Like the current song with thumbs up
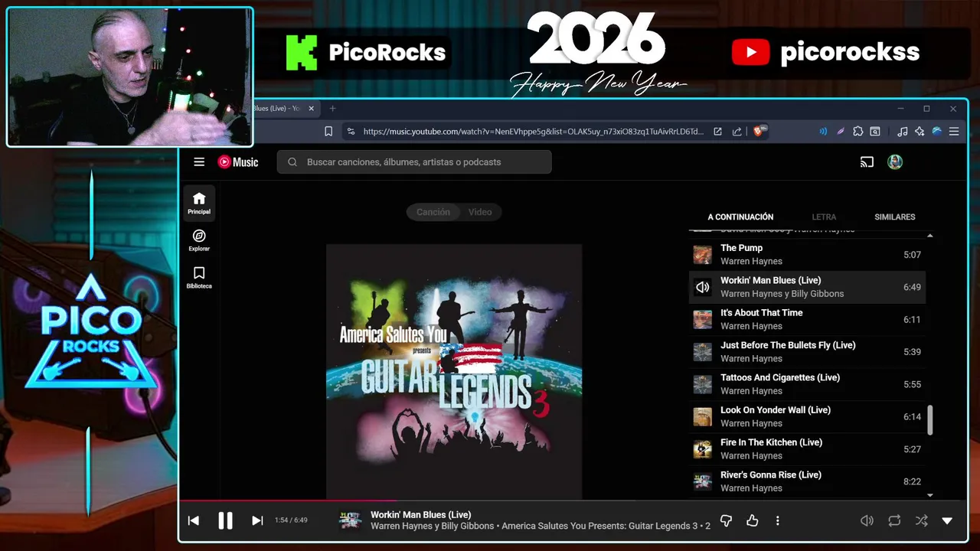Viewport: 980px width, 551px height. click(753, 520)
